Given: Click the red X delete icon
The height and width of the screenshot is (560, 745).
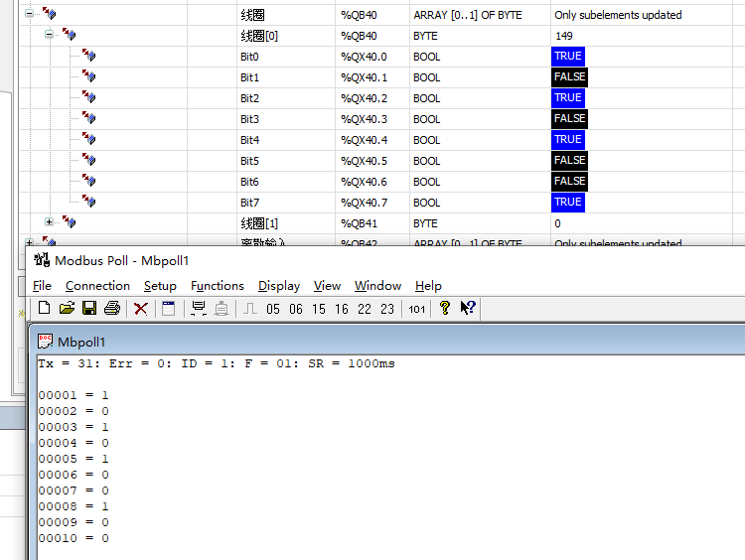Looking at the screenshot, I should click(x=141, y=309).
